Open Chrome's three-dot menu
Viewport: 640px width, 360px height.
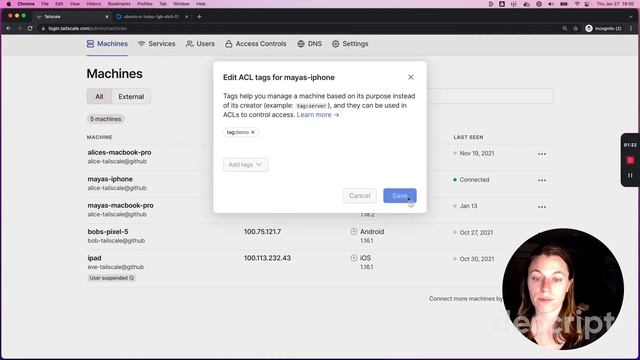point(631,29)
